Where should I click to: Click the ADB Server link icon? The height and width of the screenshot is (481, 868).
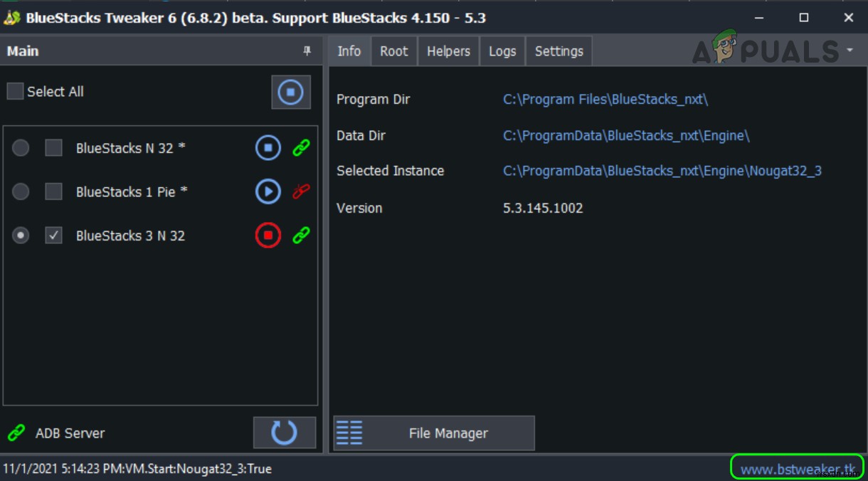click(x=14, y=432)
